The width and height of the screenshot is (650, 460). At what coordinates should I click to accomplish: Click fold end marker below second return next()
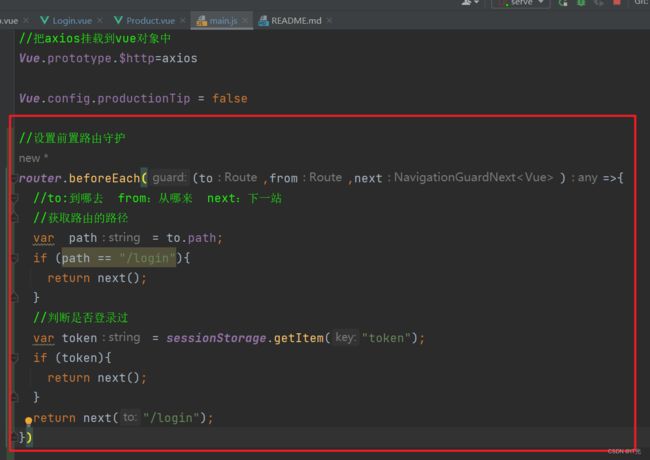[14, 397]
